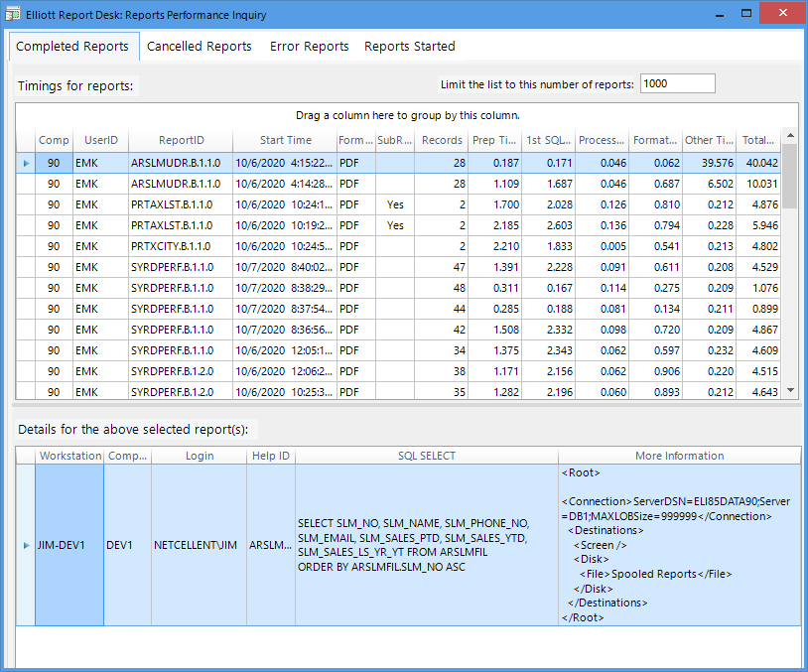This screenshot has width=808, height=672.
Task: Select SYRDPERF.B.1.1.0 row with 47 records
Action: (x=398, y=267)
